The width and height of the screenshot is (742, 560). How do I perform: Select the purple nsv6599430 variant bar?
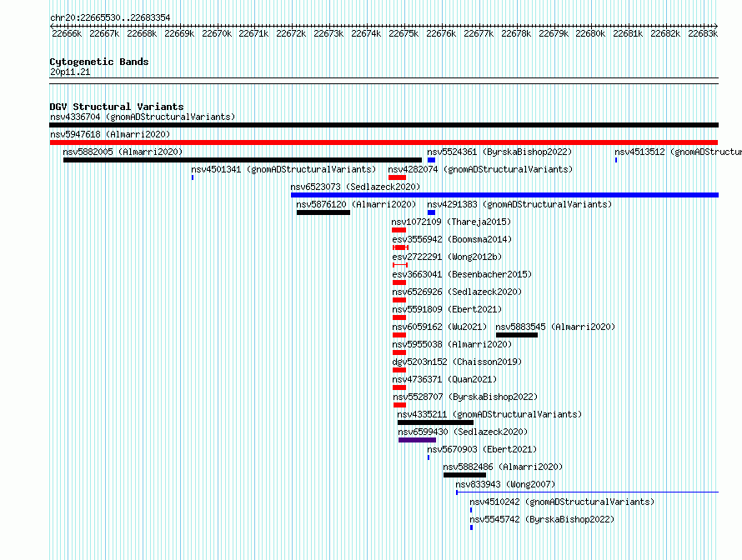pyautogui.click(x=417, y=440)
